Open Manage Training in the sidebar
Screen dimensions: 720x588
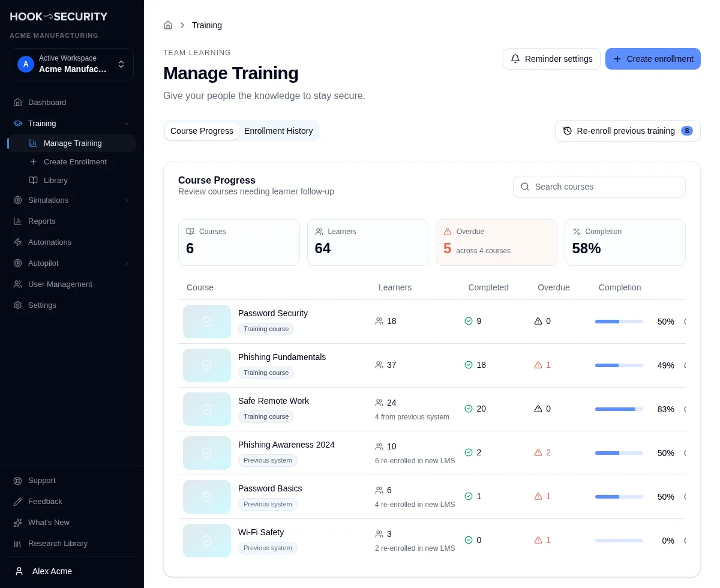72,143
